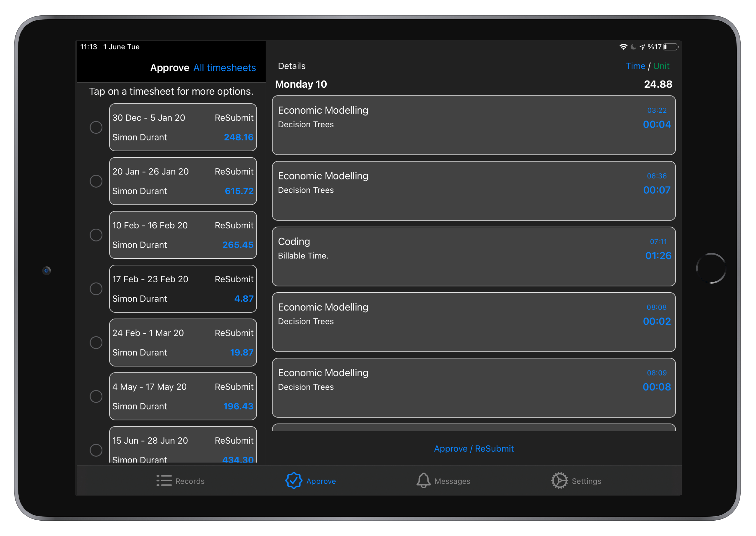This screenshot has height=536, width=756.
Task: Tap the Do Not Disturb moon icon
Action: pyautogui.click(x=633, y=47)
